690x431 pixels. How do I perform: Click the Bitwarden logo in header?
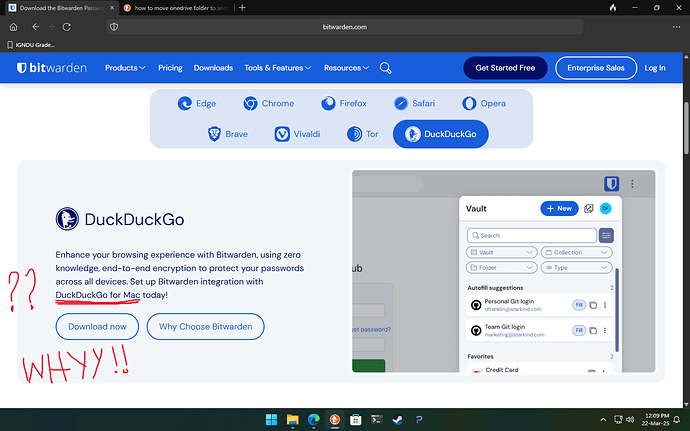coord(51,68)
